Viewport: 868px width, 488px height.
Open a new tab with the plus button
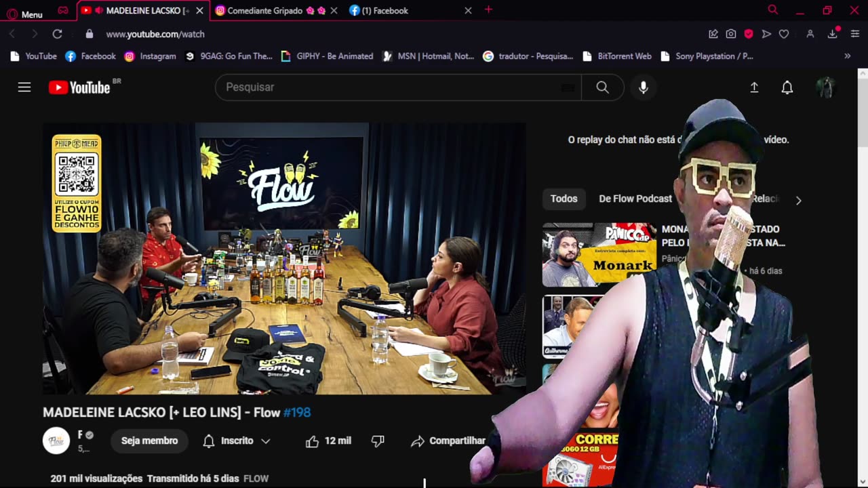point(488,9)
